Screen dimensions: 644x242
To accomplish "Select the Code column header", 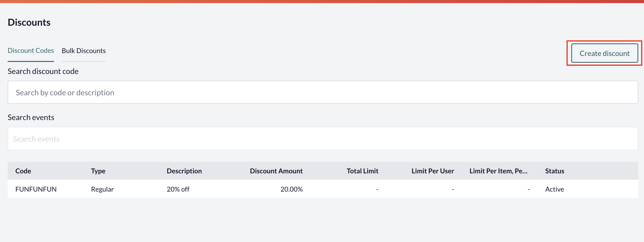I will [23, 171].
